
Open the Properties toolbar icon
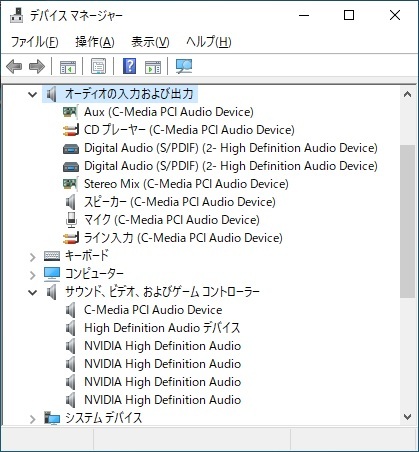(x=99, y=66)
